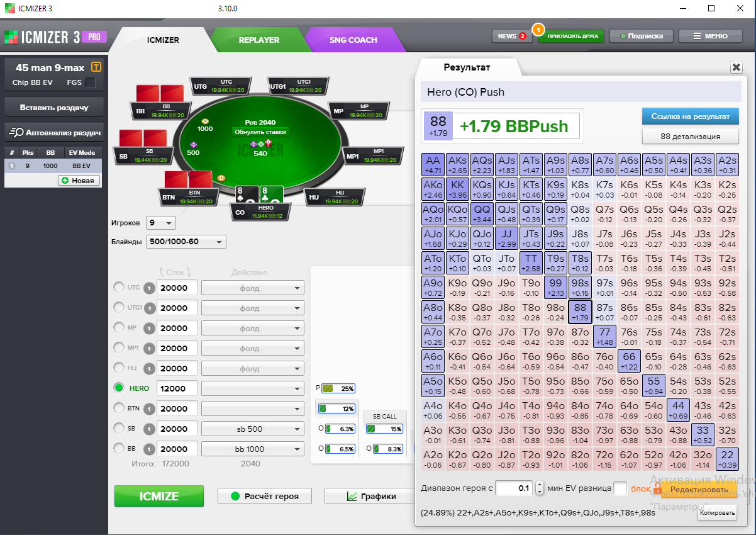Click the BB red hole cards
Image resolution: width=756 pixels, height=535 pixels.
point(160,93)
